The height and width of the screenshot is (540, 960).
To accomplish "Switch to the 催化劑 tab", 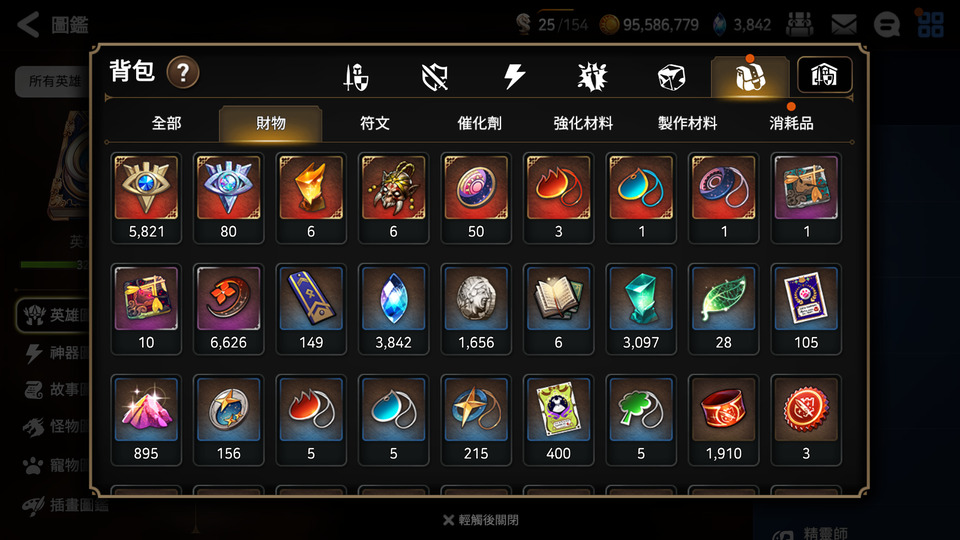I will pos(479,123).
